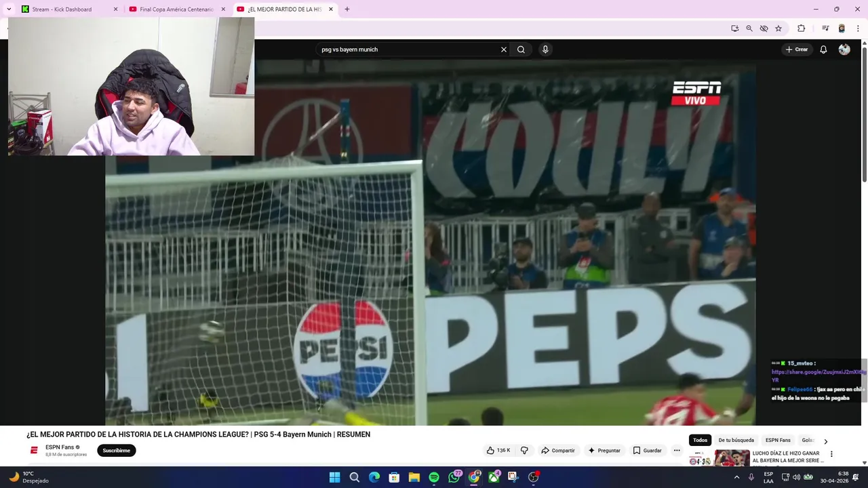Select the ¿EL MEJOR PARTIDO DE LA HIS tab
Screen dimensions: 868x488
[284, 9]
